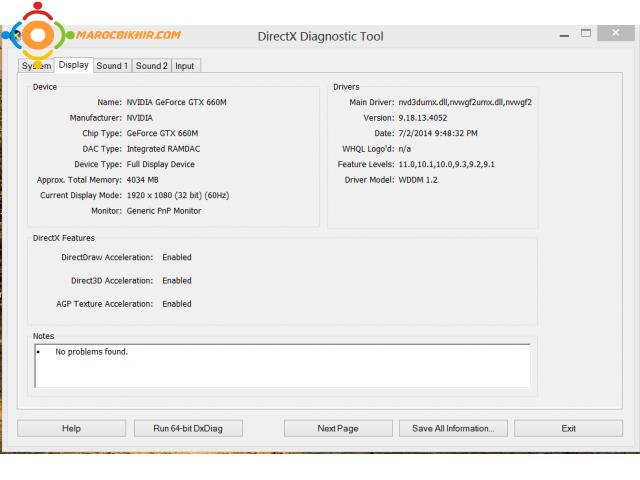
Task: Exit the DirectX Diagnostic Tool
Action: [569, 428]
